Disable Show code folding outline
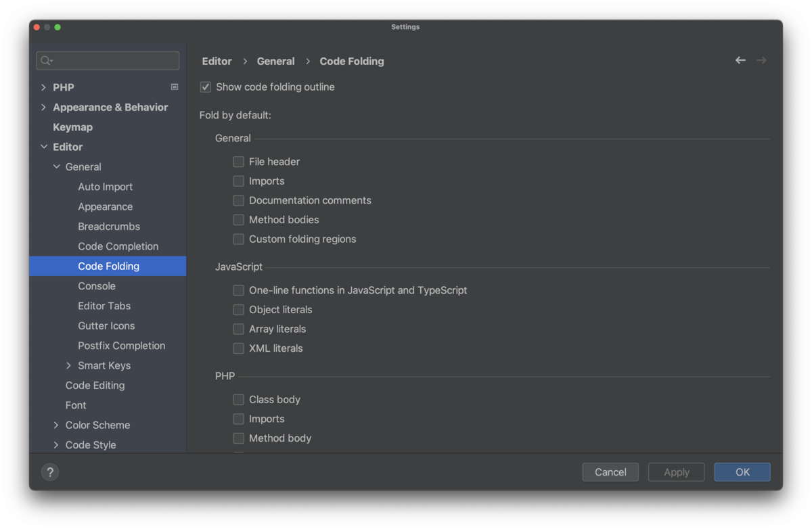This screenshot has width=812, height=529. pos(205,87)
